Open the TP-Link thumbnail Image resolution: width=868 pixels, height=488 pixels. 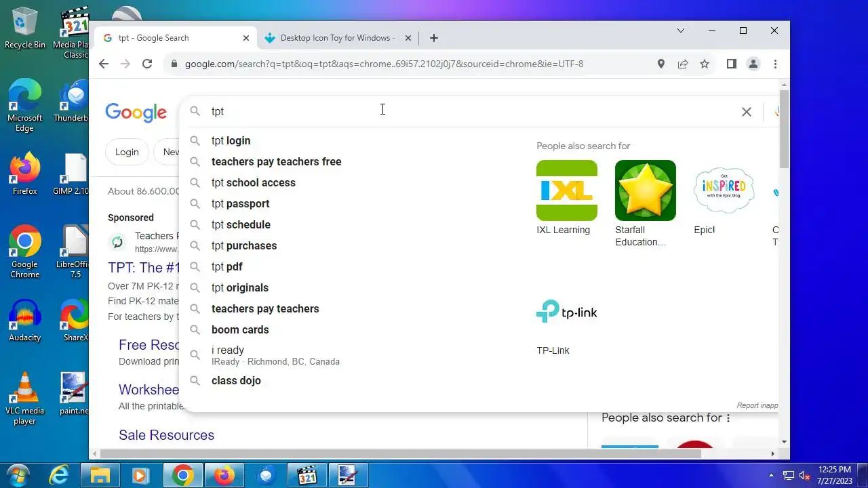coord(567,311)
